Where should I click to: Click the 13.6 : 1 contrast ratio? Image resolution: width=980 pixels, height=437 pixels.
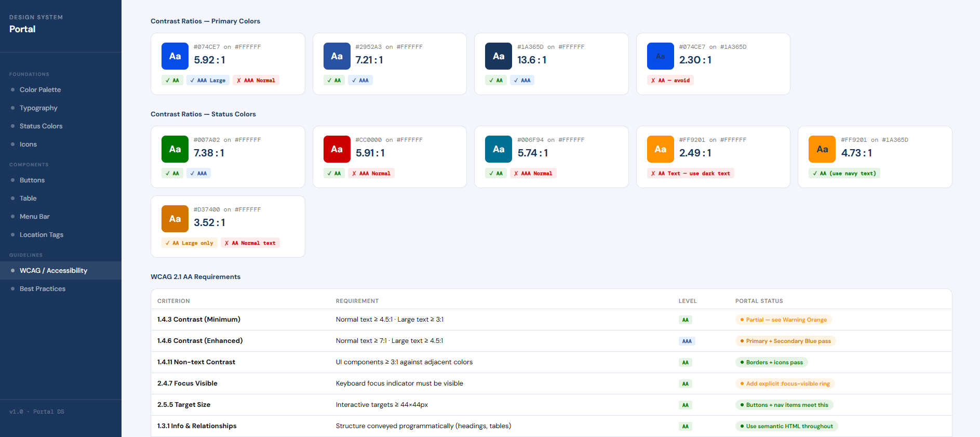[532, 60]
